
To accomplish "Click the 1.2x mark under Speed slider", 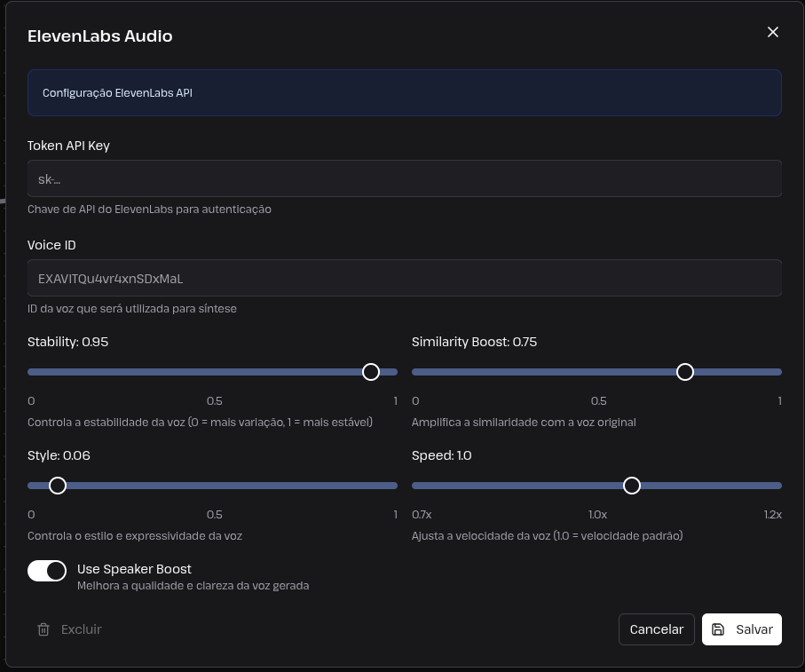I will tap(773, 514).
